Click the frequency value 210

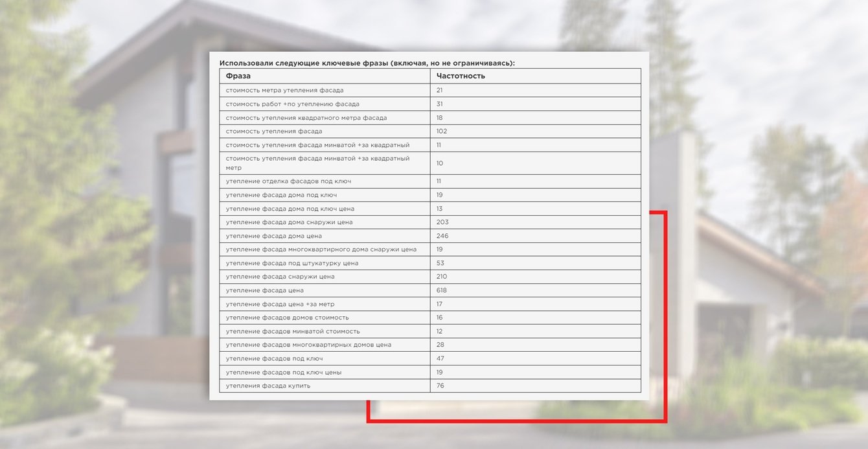(x=441, y=277)
